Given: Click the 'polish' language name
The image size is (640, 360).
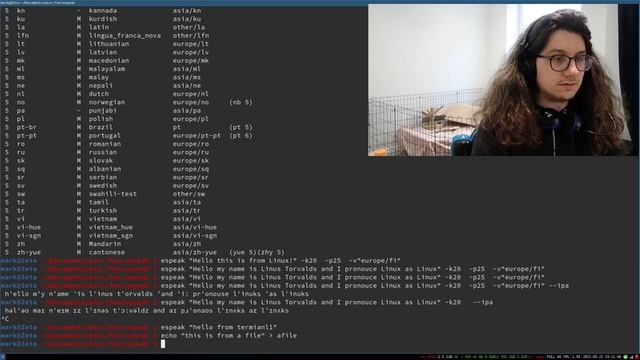Looking at the screenshot, I should [x=101, y=119].
